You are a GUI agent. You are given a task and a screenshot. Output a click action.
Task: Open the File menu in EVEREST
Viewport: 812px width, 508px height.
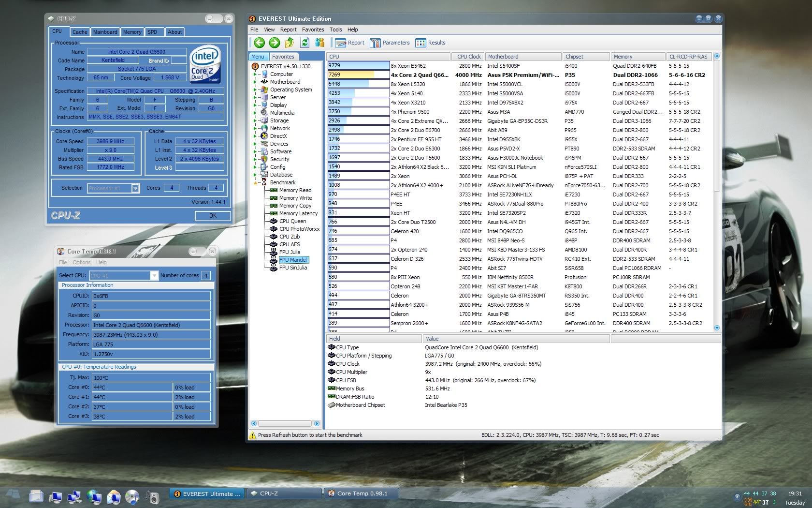[x=254, y=30]
